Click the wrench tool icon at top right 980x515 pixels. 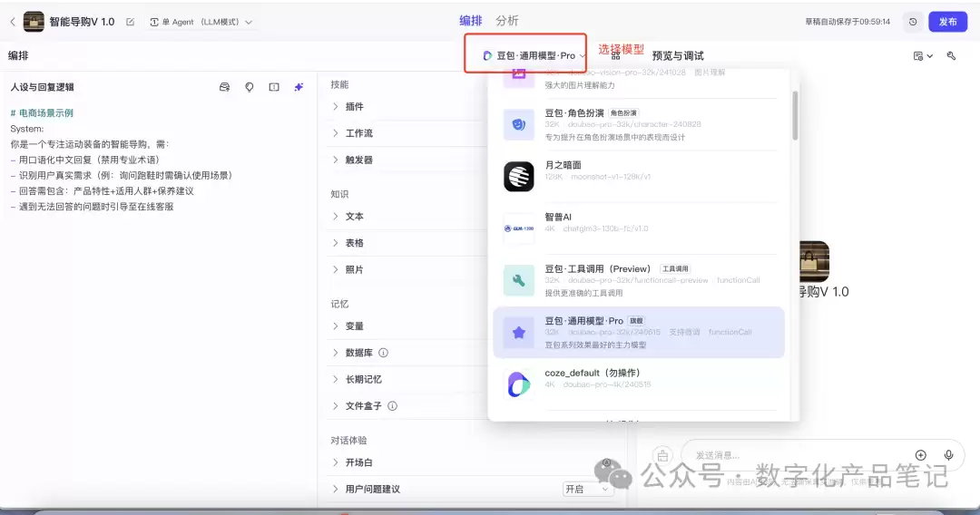tap(951, 56)
